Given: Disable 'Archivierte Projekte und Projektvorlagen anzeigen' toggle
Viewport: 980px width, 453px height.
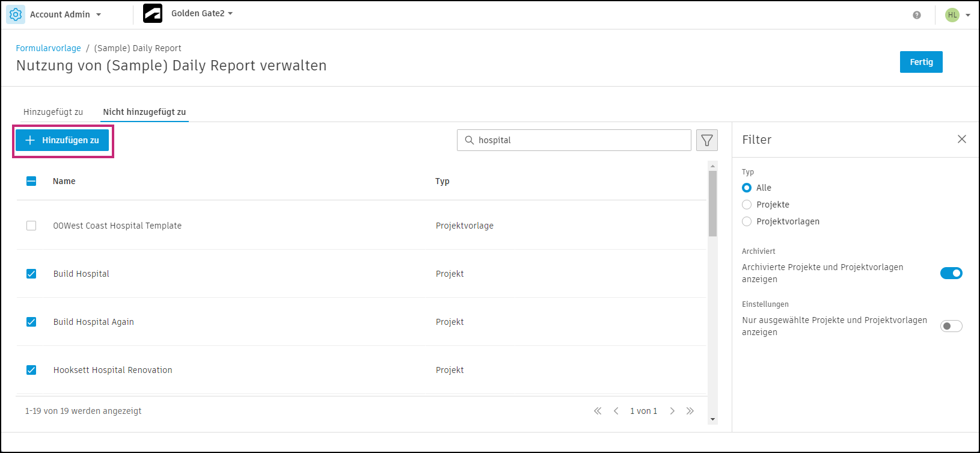Looking at the screenshot, I should click(x=951, y=273).
